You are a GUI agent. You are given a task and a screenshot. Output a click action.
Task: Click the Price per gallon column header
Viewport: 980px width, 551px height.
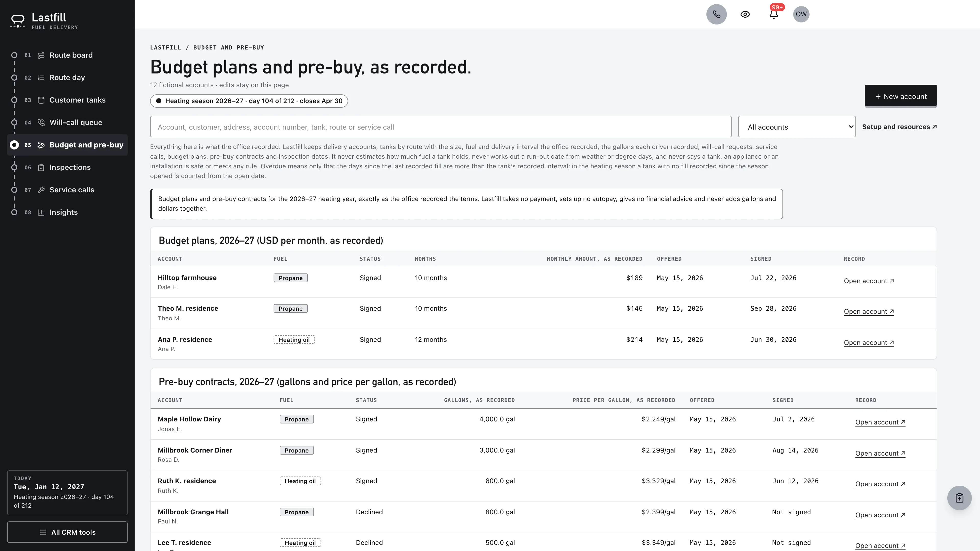pos(624,400)
